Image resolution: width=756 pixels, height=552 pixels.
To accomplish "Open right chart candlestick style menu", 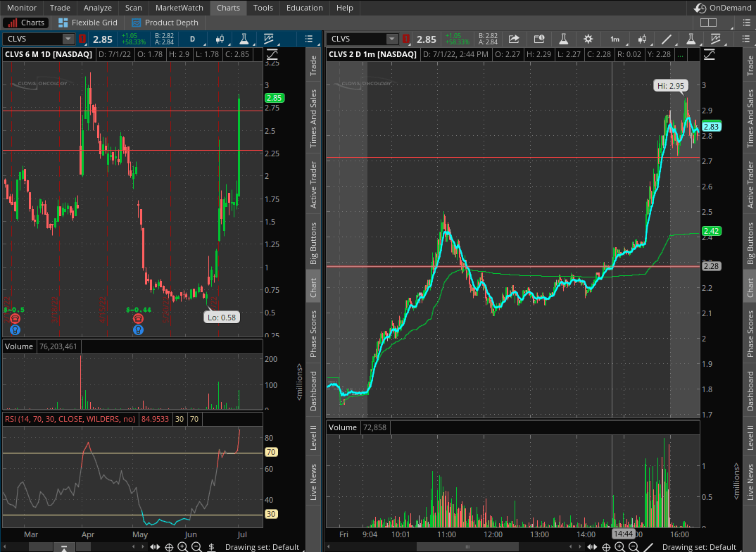I will click(642, 39).
